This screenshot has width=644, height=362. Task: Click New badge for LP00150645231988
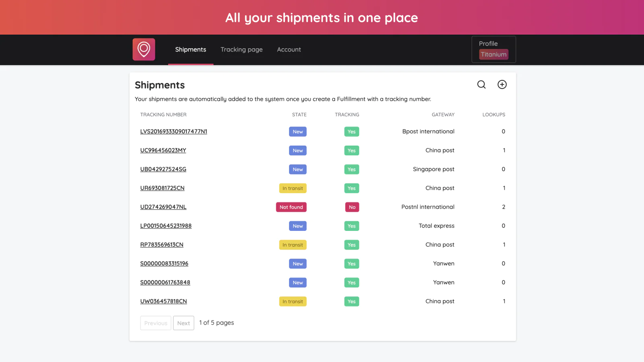coord(298,226)
